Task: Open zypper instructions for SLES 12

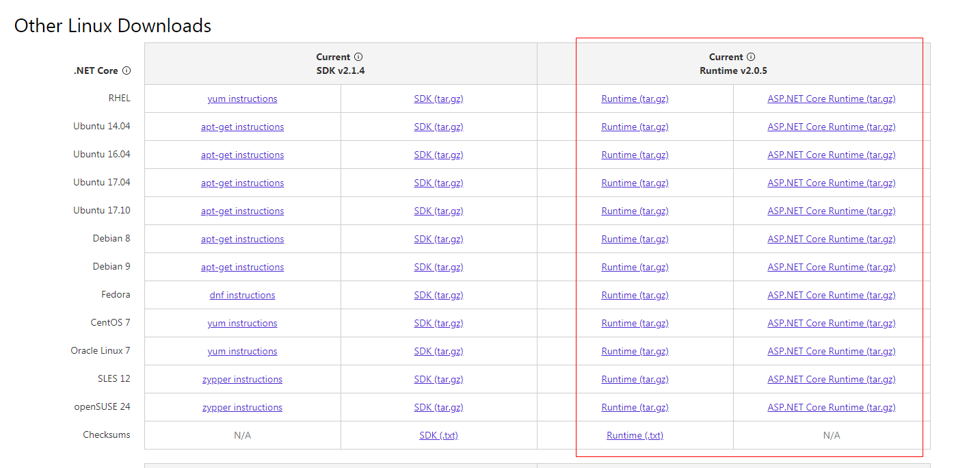Action: pyautogui.click(x=243, y=379)
